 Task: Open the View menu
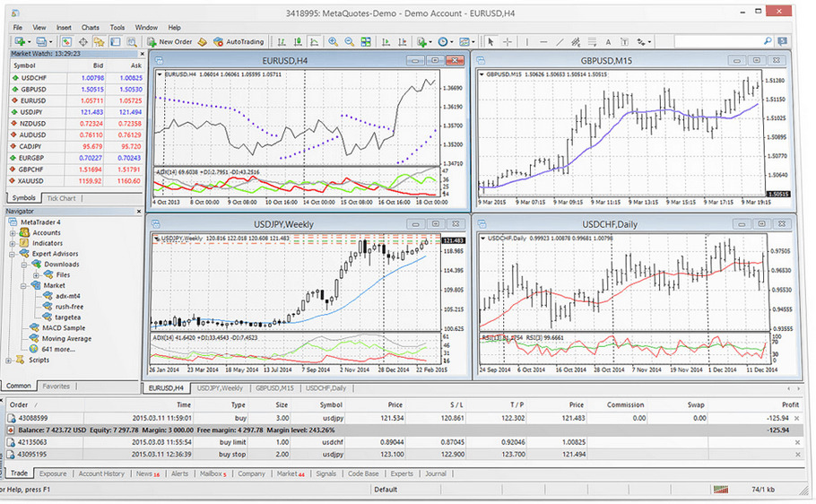coord(39,28)
